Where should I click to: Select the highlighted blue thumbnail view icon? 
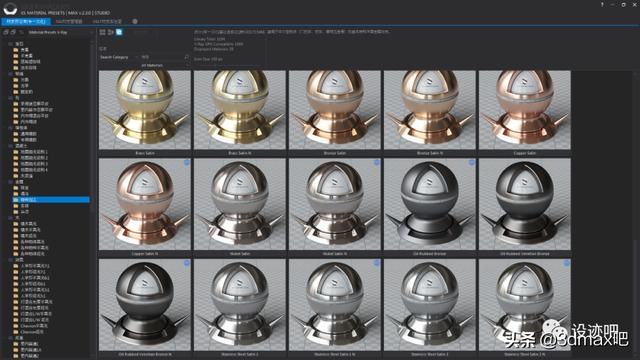click(119, 32)
